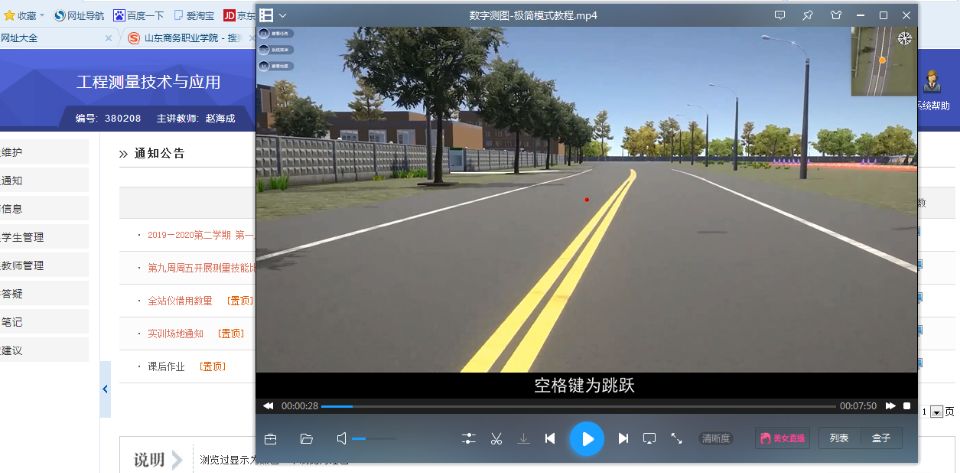Switch to the 盒子 tab

point(881,438)
